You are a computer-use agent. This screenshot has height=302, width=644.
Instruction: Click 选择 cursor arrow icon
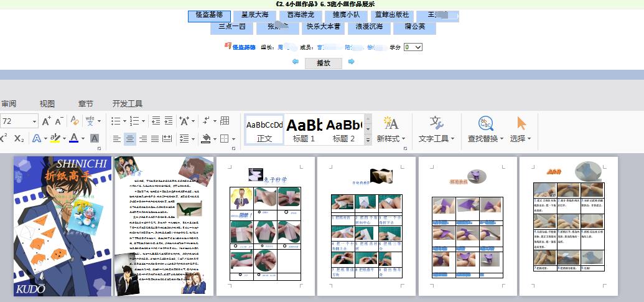coord(521,123)
